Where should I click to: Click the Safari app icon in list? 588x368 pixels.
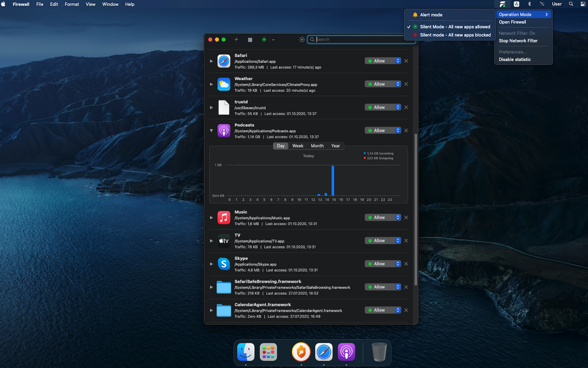tap(224, 61)
